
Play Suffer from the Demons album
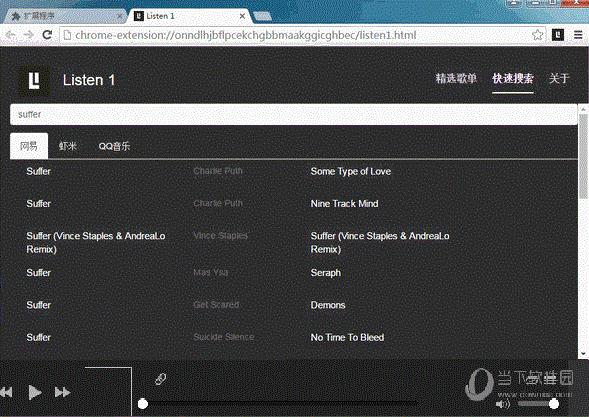coord(39,305)
